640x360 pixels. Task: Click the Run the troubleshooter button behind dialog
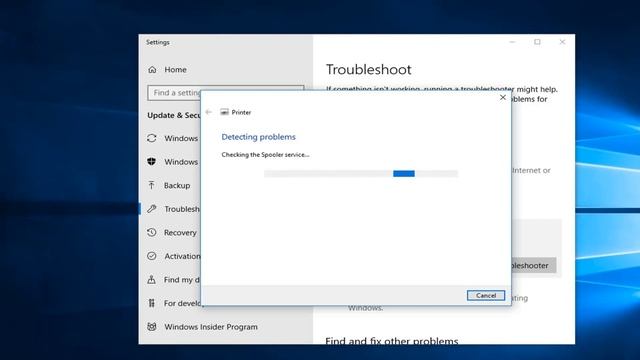click(x=534, y=265)
